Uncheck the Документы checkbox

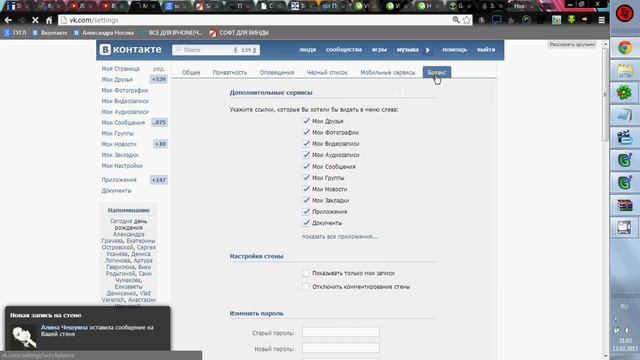click(x=306, y=223)
